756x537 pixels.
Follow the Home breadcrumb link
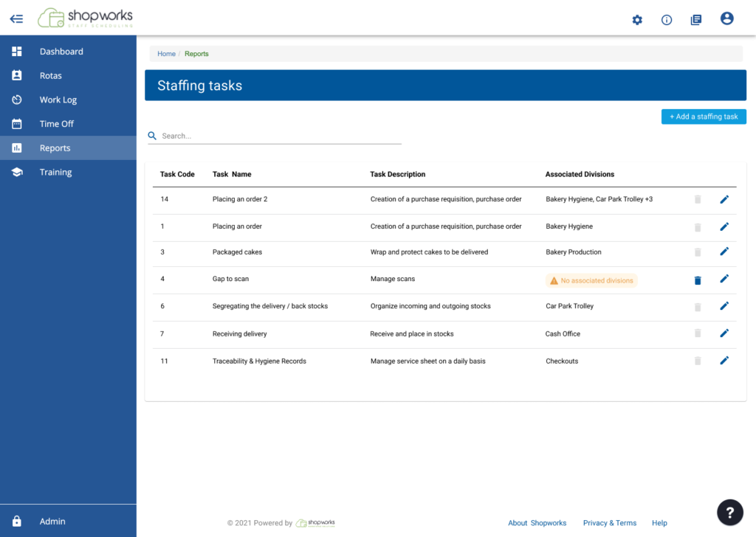coord(166,54)
